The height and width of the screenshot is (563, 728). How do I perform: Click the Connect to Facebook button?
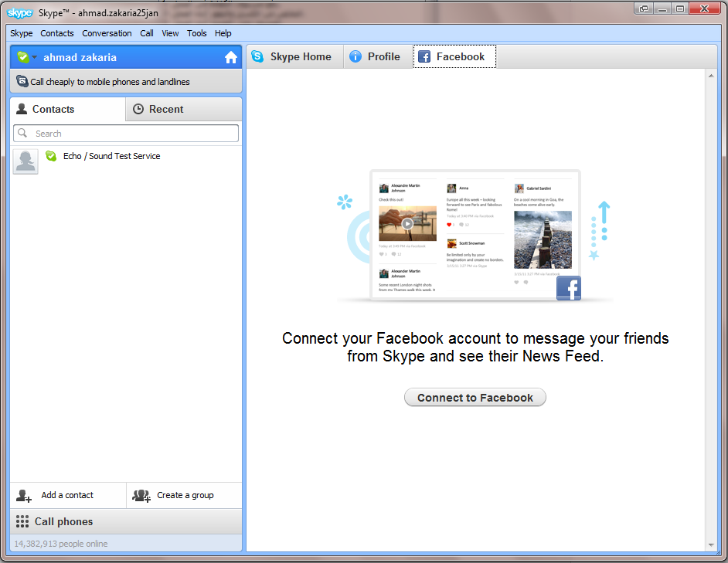475,397
